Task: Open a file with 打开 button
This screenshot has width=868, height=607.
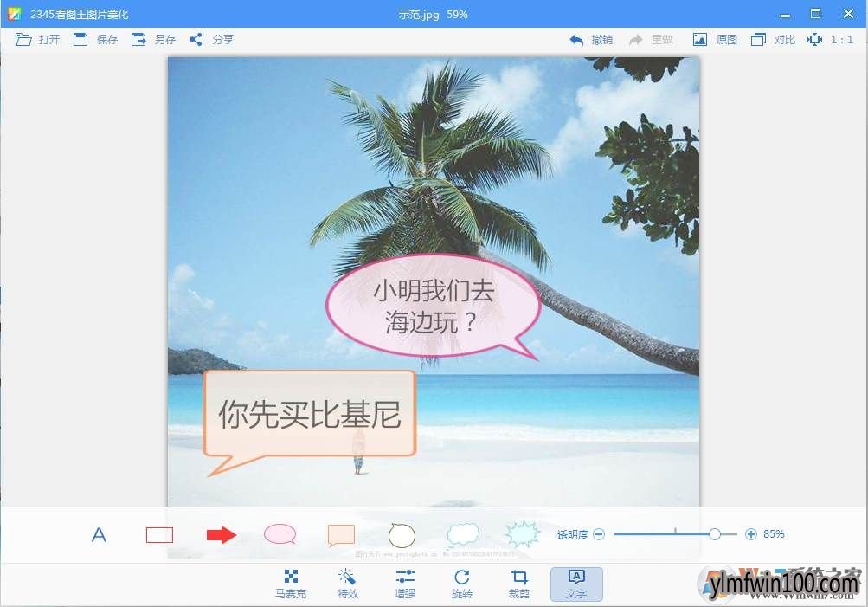Action: [37, 39]
